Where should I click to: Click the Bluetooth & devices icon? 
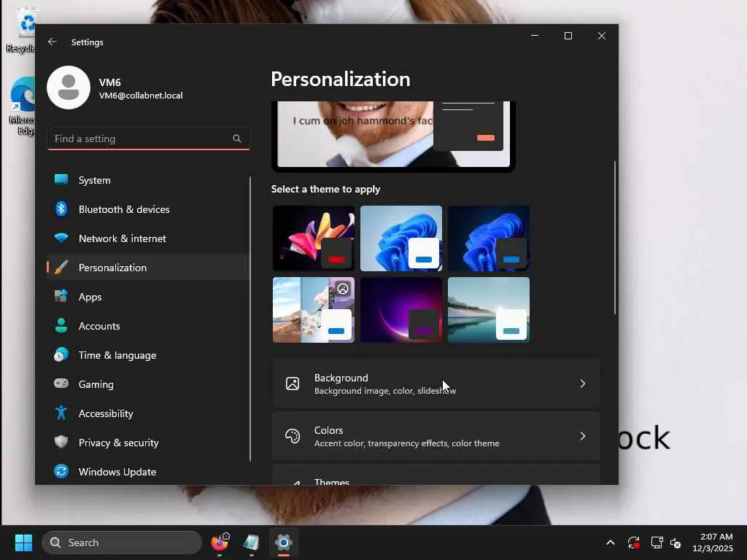[x=61, y=209]
